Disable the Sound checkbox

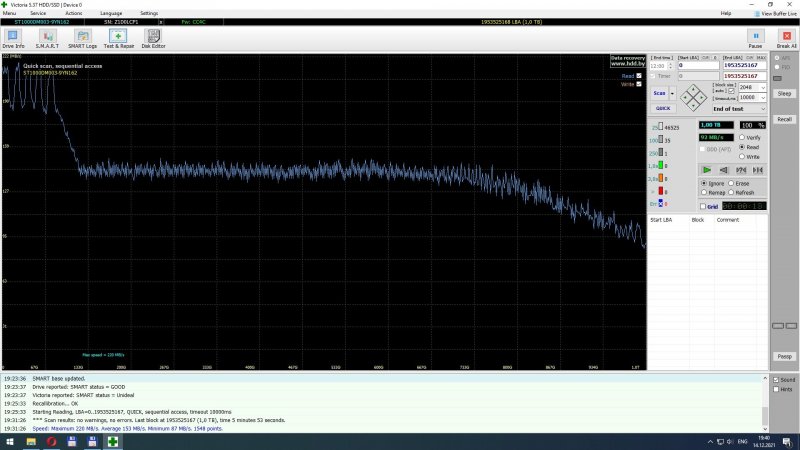pyautogui.click(x=774, y=380)
